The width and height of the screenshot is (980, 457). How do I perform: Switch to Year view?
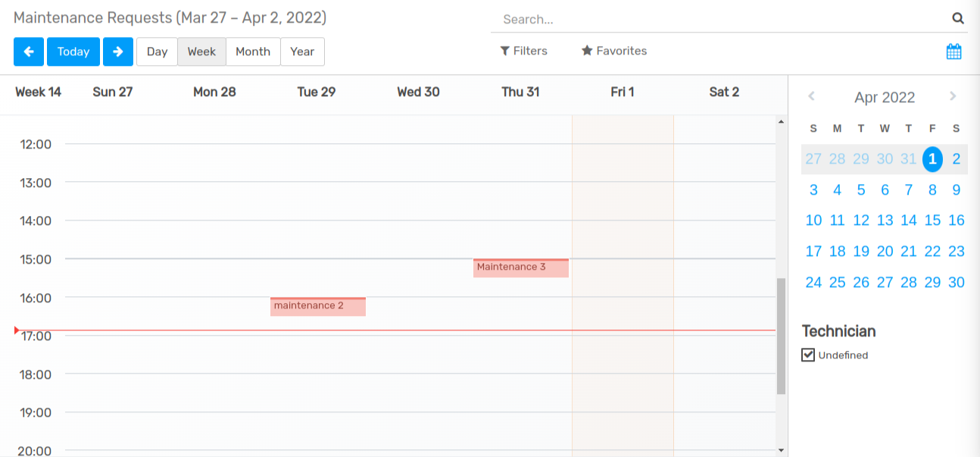[302, 52]
